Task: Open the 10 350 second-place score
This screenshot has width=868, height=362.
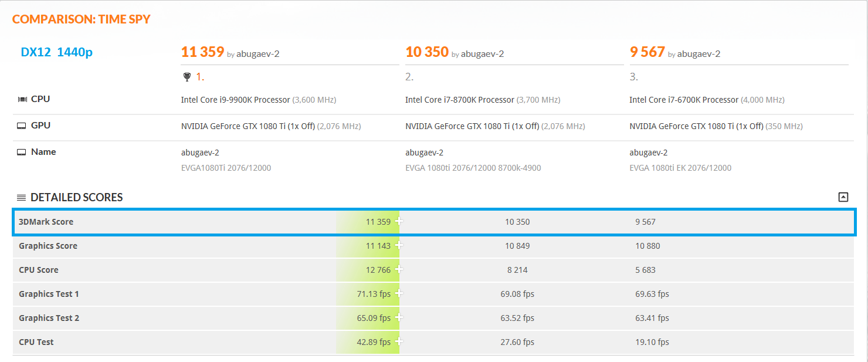Action: pyautogui.click(x=427, y=52)
